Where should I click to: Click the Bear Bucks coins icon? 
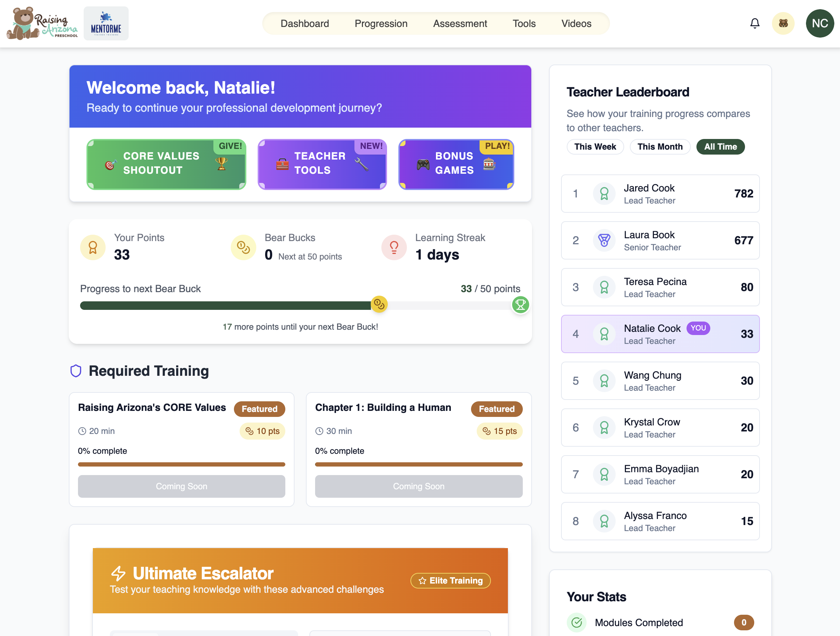(243, 247)
